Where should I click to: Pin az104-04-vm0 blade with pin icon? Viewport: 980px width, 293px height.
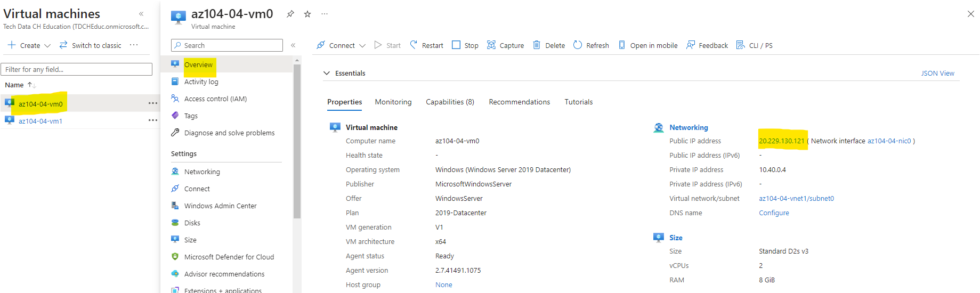click(x=290, y=14)
